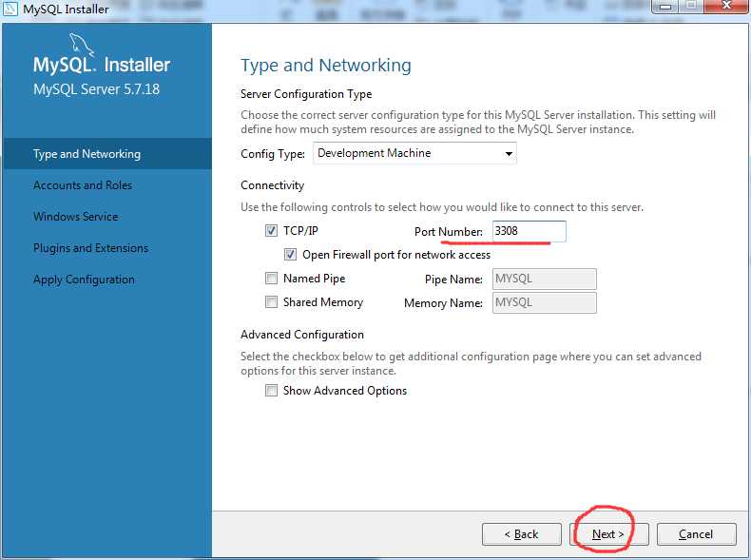Click the Connectivity section label
This screenshot has height=560, width=751.
pos(273,185)
